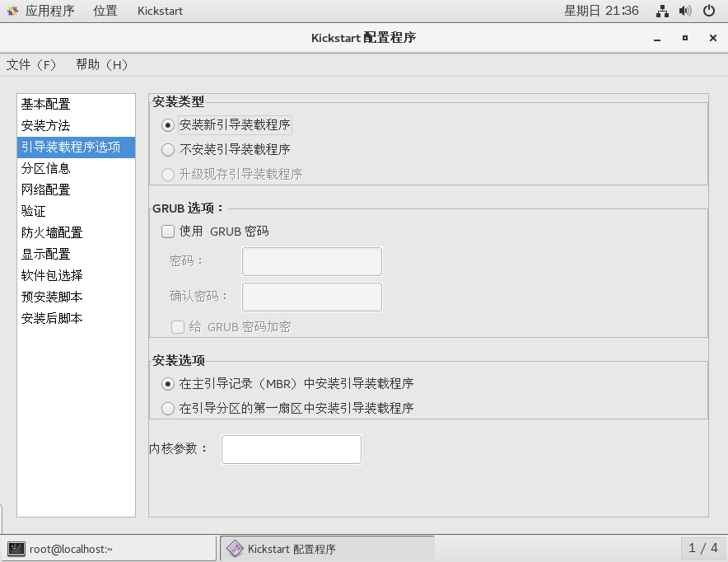Open the 文件(F) menu
The height and width of the screenshot is (562, 728).
pos(31,64)
